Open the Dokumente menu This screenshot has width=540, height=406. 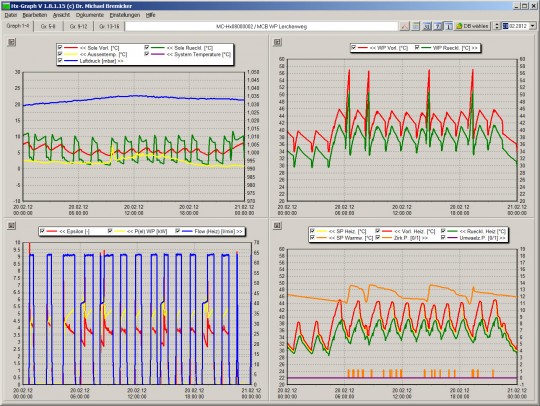[90, 15]
